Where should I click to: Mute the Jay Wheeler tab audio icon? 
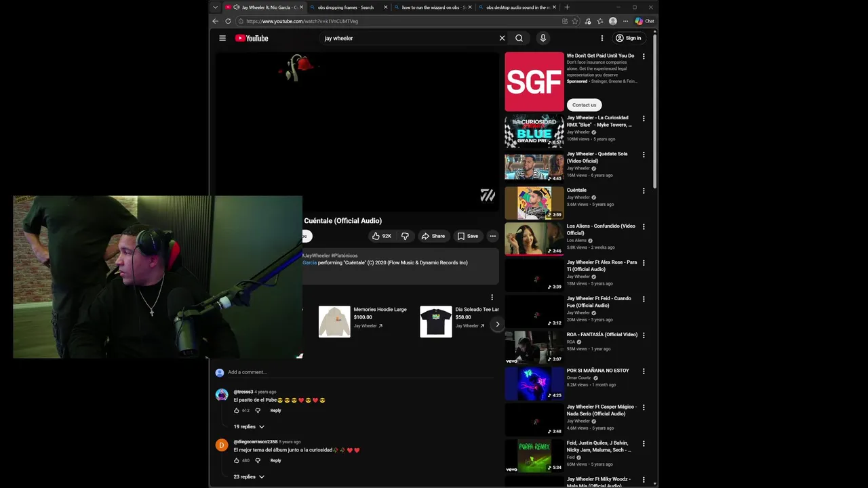point(237,7)
